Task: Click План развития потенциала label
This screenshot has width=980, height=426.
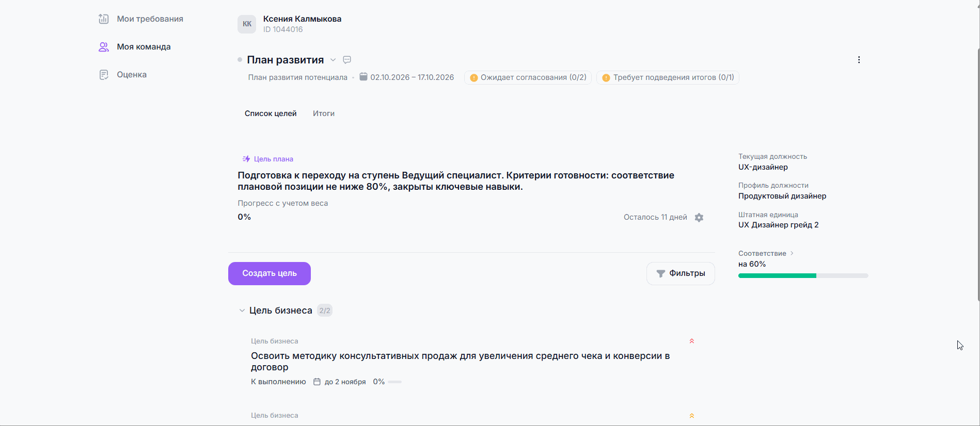Action: pyautogui.click(x=298, y=77)
